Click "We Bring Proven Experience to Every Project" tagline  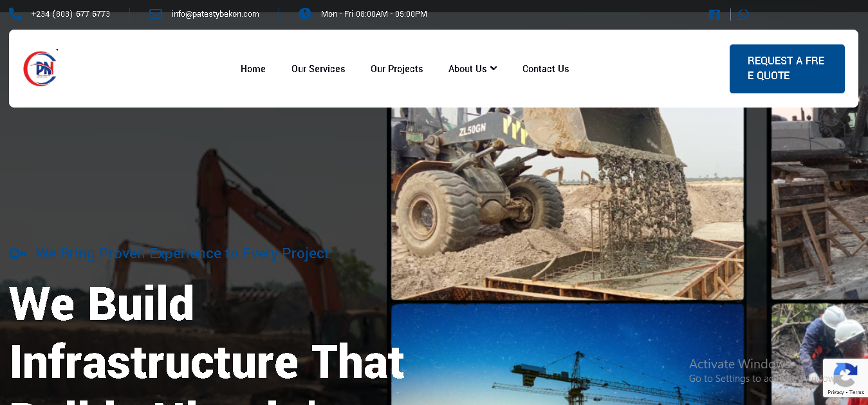[183, 254]
